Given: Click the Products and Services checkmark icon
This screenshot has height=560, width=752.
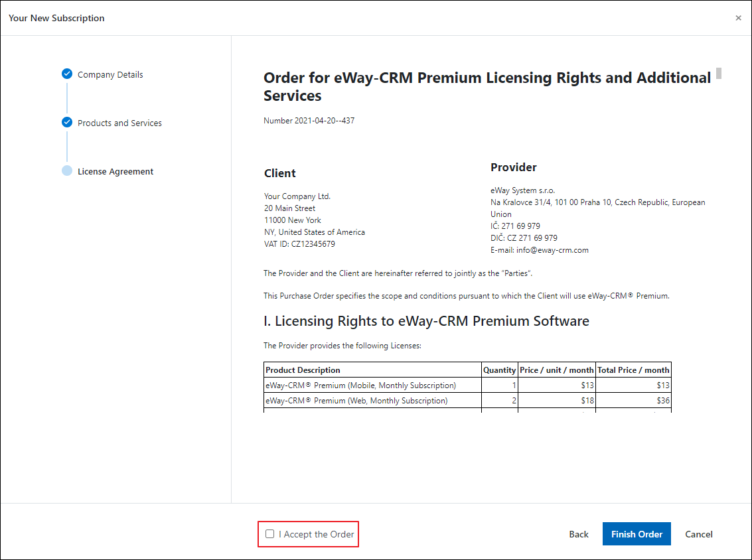Looking at the screenshot, I should click(x=67, y=122).
